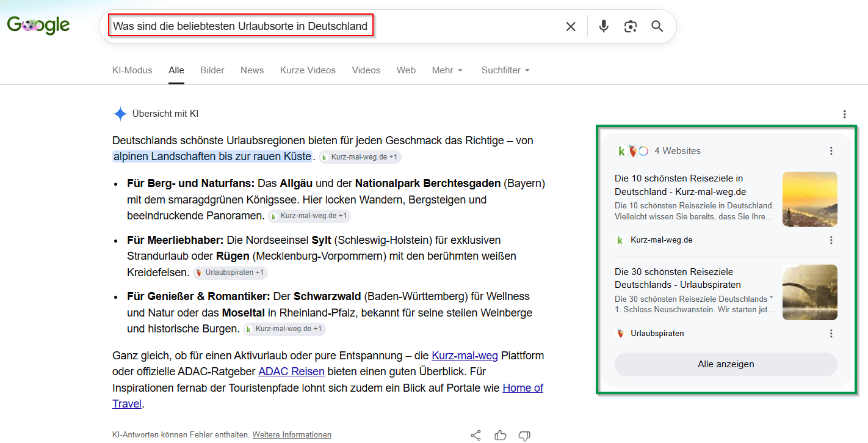Screen dimensions: 868x443
Task: Open options menu for Urlaubspiraten source
Action: [x=831, y=334]
